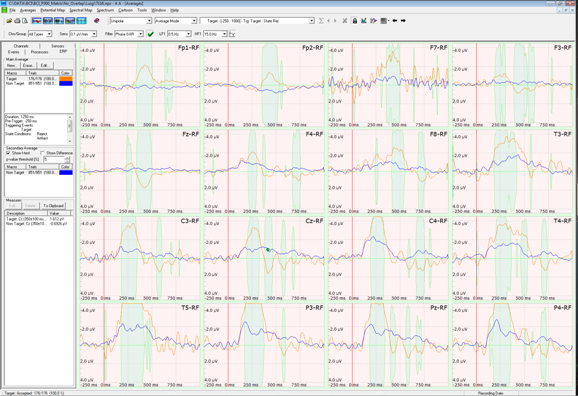This screenshot has width=578, height=396.
Task: Click the green checkmark filter apply icon
Action: (x=150, y=34)
